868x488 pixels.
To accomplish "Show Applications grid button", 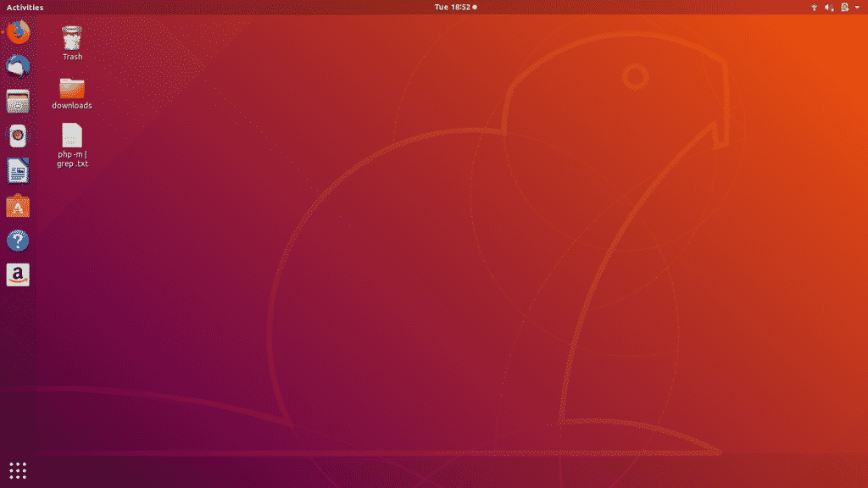I will (18, 469).
